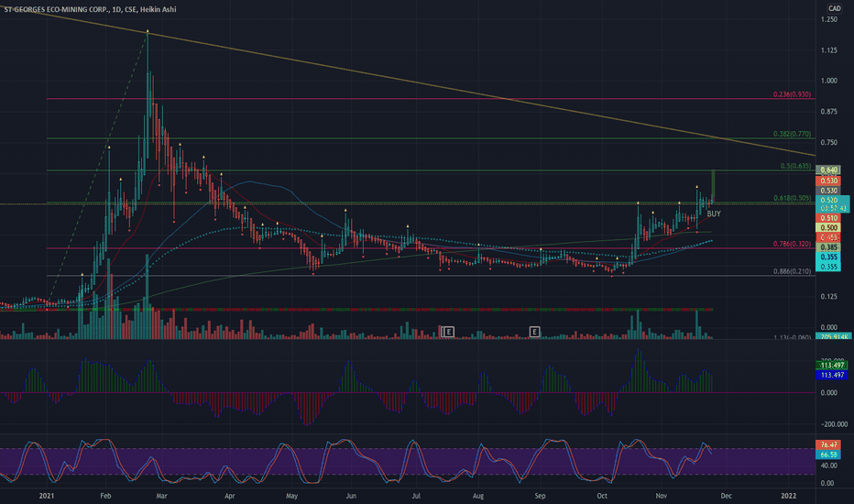Image resolution: width=854 pixels, height=504 pixels.
Task: Click the earnings E marker near September
Action: coord(534,332)
